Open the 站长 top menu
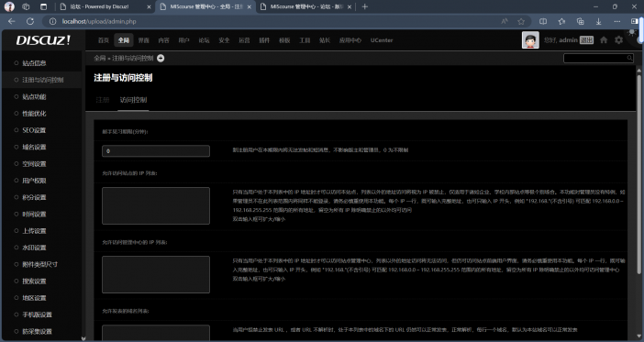This screenshot has height=342, width=644. 325,40
